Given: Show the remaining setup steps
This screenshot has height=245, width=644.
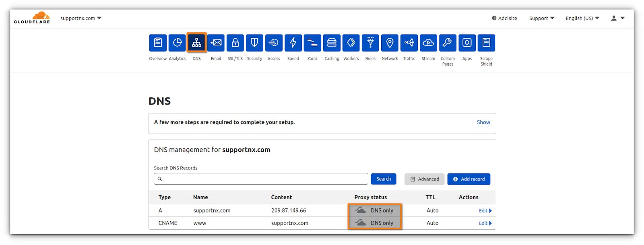Looking at the screenshot, I should click(483, 122).
